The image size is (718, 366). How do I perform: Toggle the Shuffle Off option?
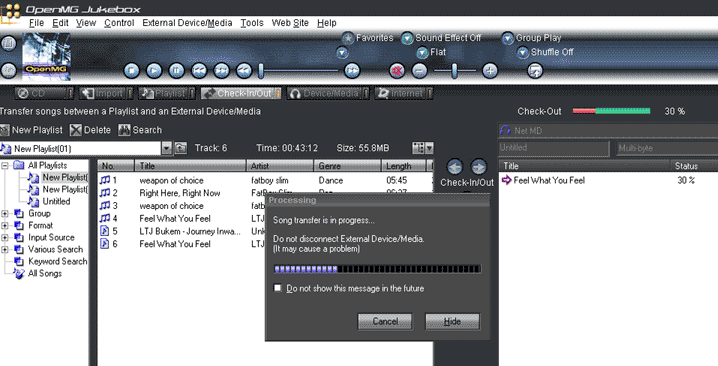523,53
